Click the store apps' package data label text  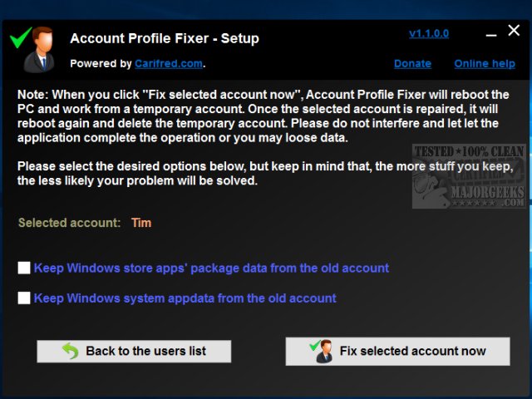[211, 268]
